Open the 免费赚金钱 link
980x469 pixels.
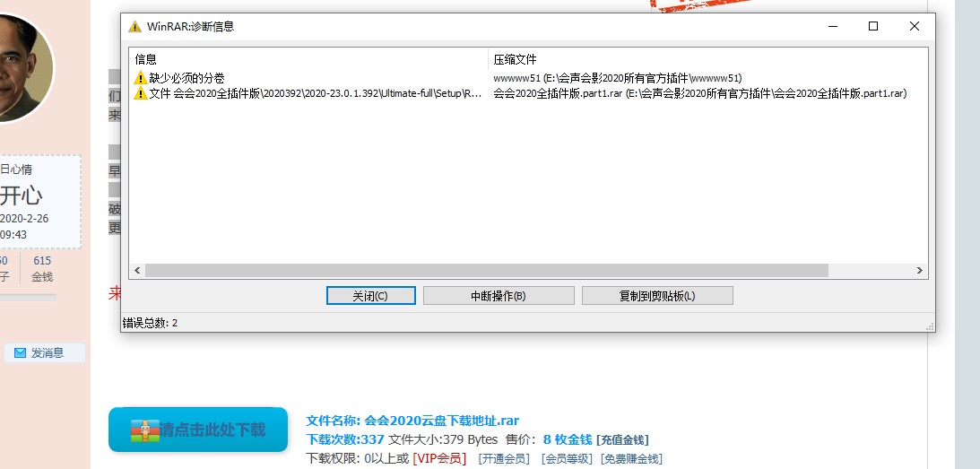click(631, 458)
